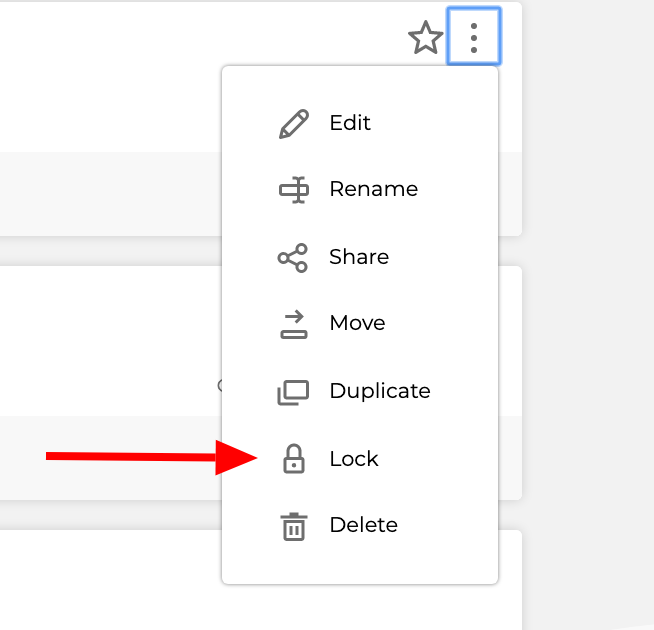Click the bottom card's white area
The width and height of the screenshot is (654, 630).
click(x=111, y=580)
